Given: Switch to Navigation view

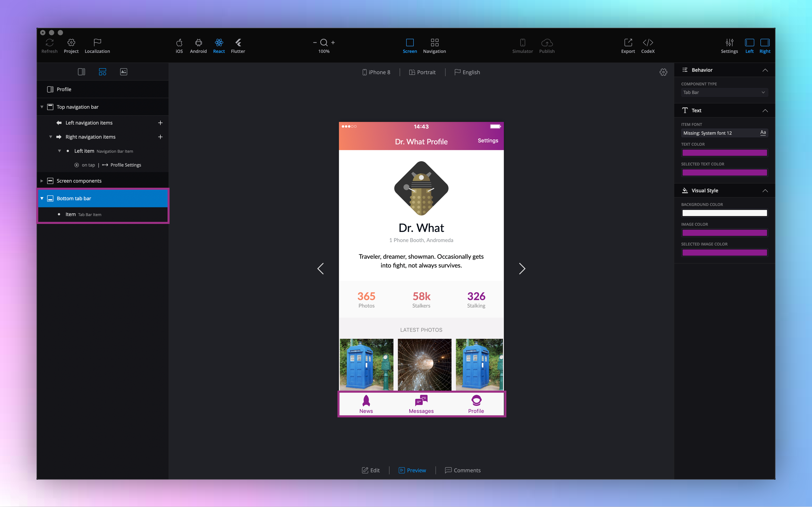Looking at the screenshot, I should pyautogui.click(x=434, y=46).
